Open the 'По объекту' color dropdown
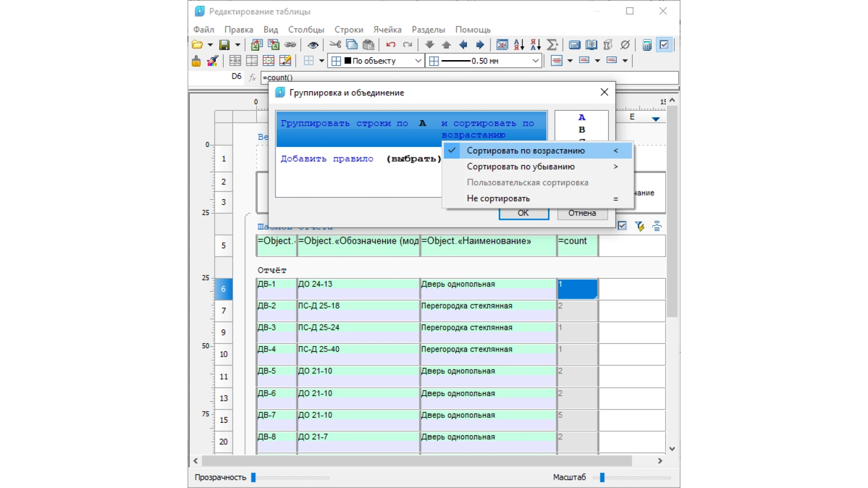 [x=377, y=61]
